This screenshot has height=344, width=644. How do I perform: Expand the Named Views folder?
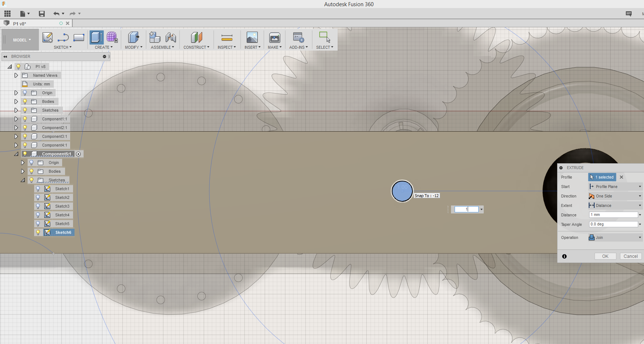click(16, 75)
